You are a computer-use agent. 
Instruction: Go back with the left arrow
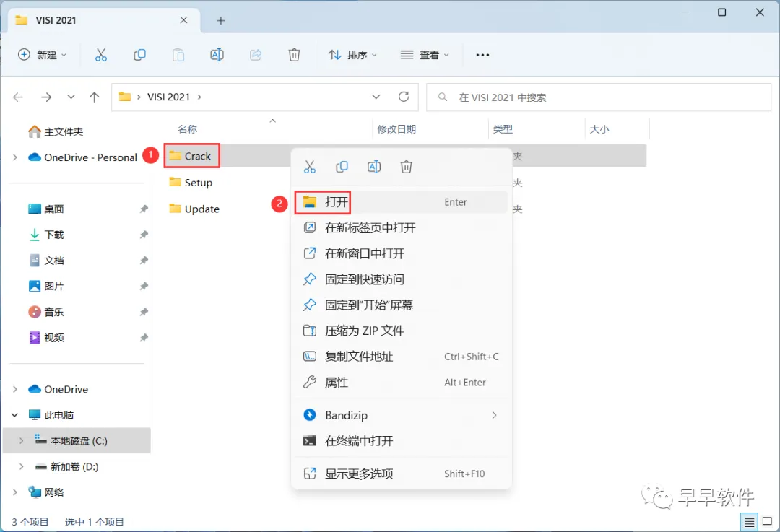point(18,97)
